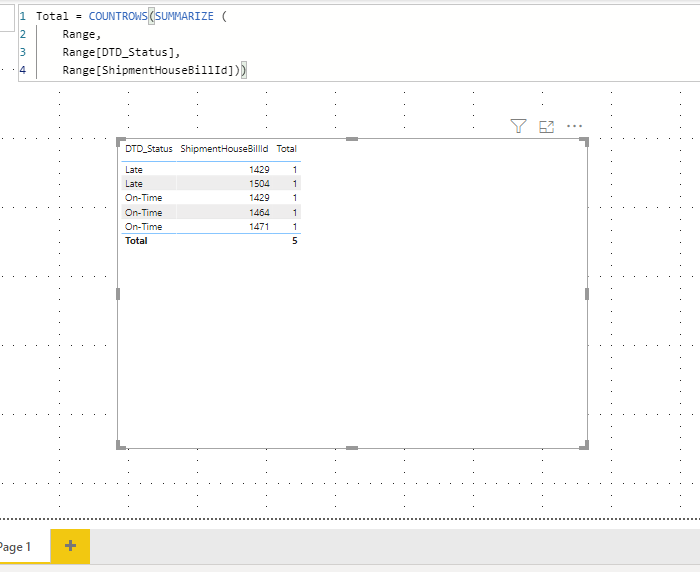Add a new page with plus button
The height and width of the screenshot is (572, 700).
(70, 546)
